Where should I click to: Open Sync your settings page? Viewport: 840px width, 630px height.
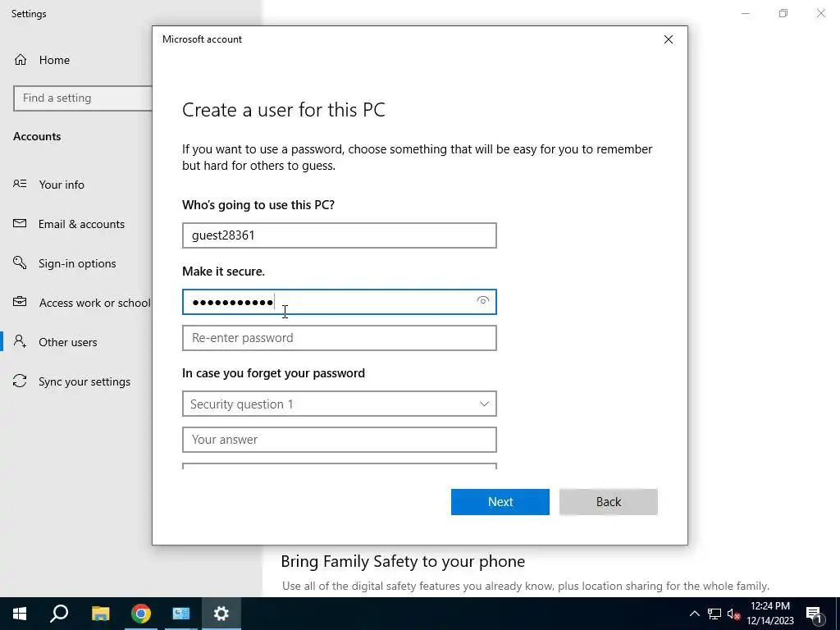[84, 382]
